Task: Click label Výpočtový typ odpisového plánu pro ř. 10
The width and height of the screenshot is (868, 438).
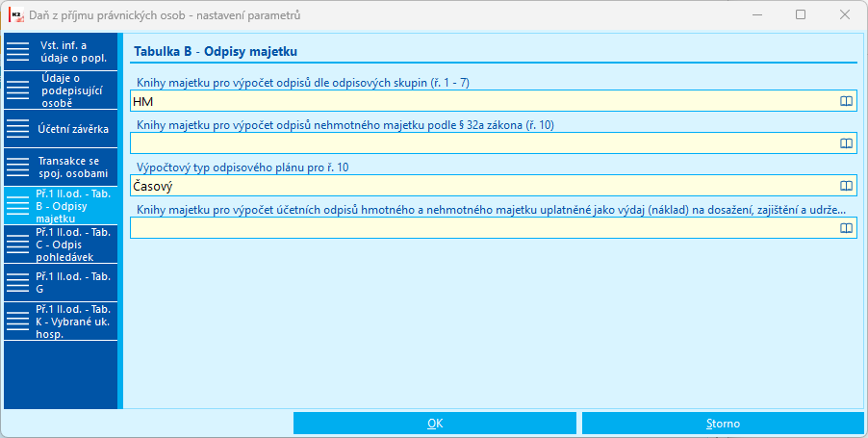Action: click(x=243, y=167)
